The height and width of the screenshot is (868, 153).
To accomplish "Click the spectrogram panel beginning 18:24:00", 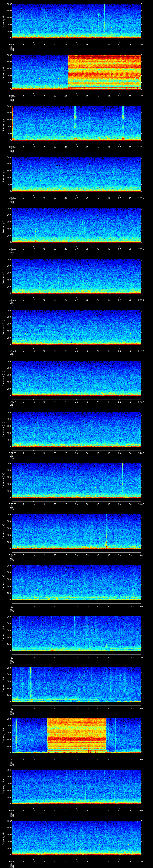I will point(76,531).
